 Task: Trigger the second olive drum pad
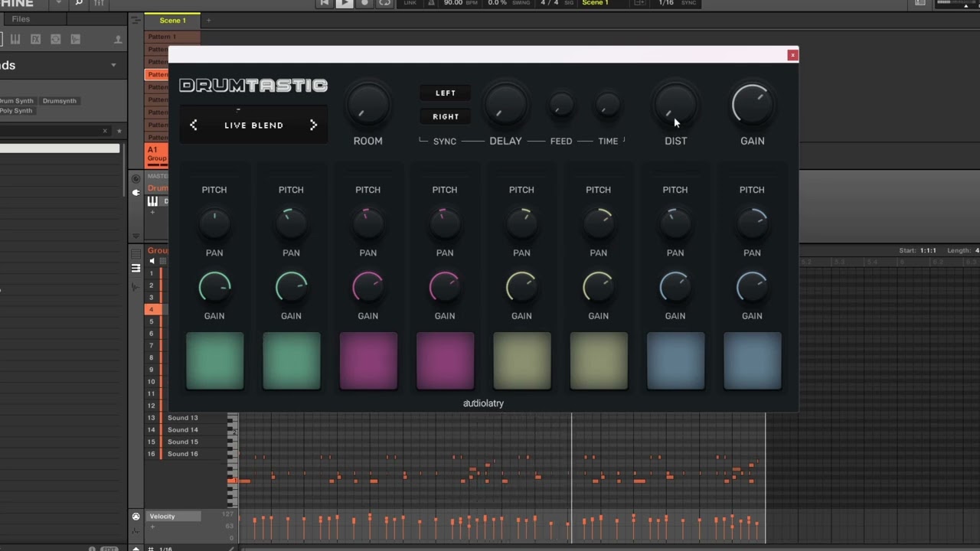click(x=599, y=361)
